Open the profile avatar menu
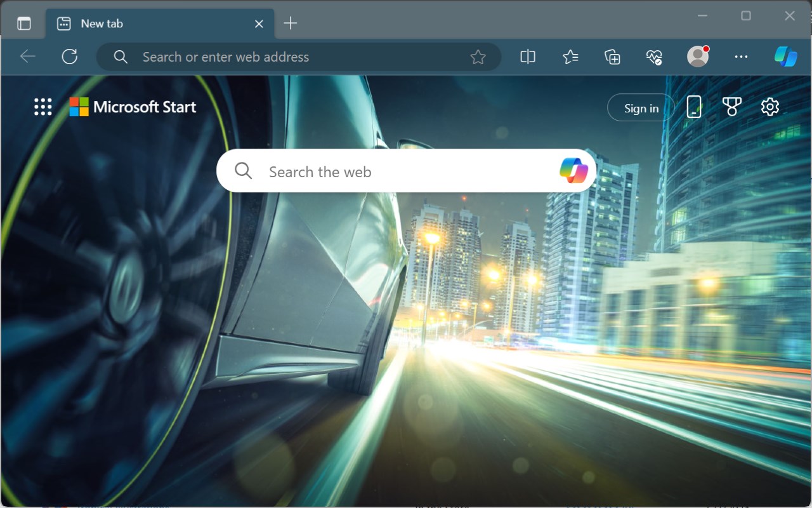The height and width of the screenshot is (508, 812). coord(698,57)
